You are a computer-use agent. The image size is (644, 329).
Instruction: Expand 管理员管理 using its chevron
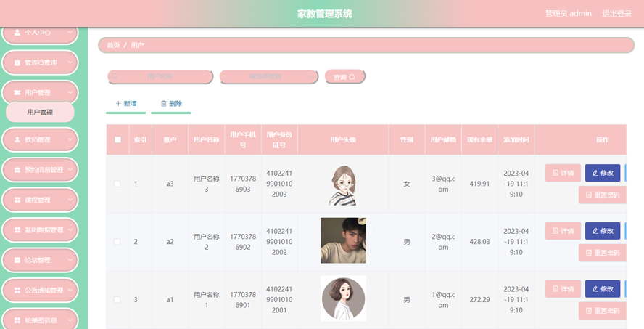[x=70, y=62]
